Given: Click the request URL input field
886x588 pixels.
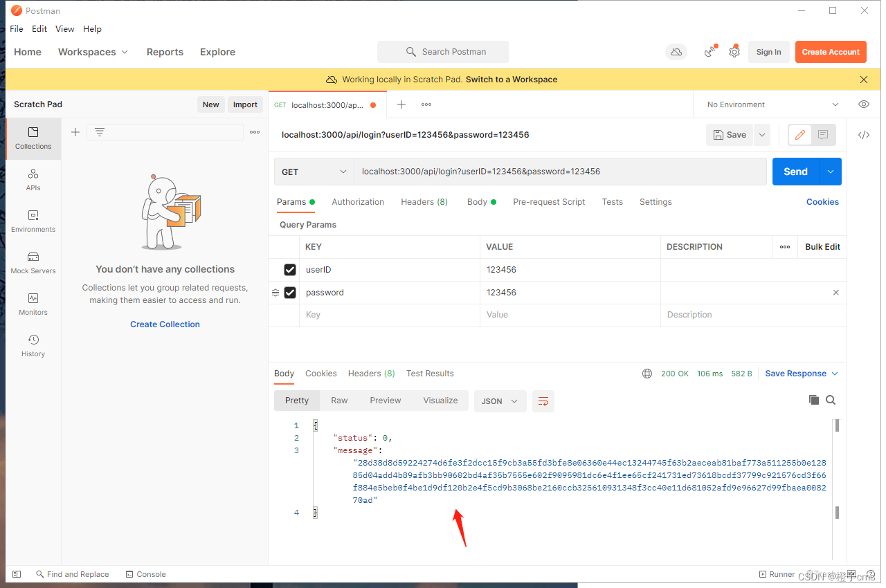Looking at the screenshot, I should (x=560, y=172).
